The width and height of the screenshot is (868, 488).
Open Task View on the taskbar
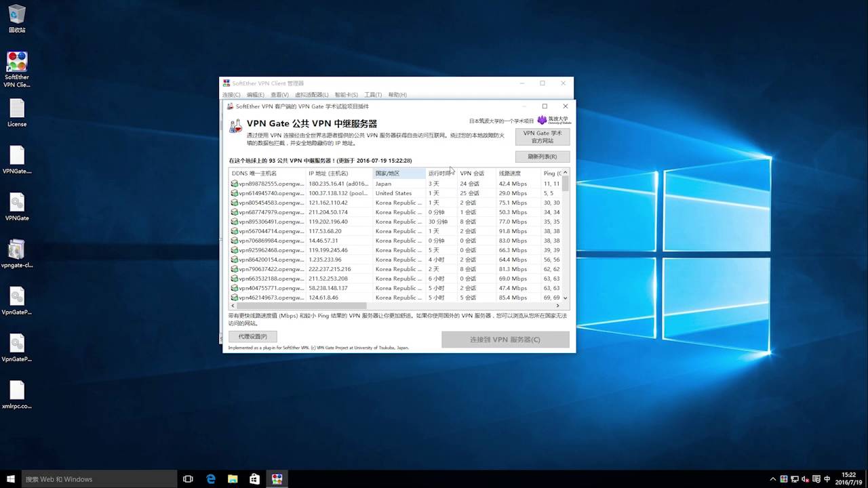189,479
